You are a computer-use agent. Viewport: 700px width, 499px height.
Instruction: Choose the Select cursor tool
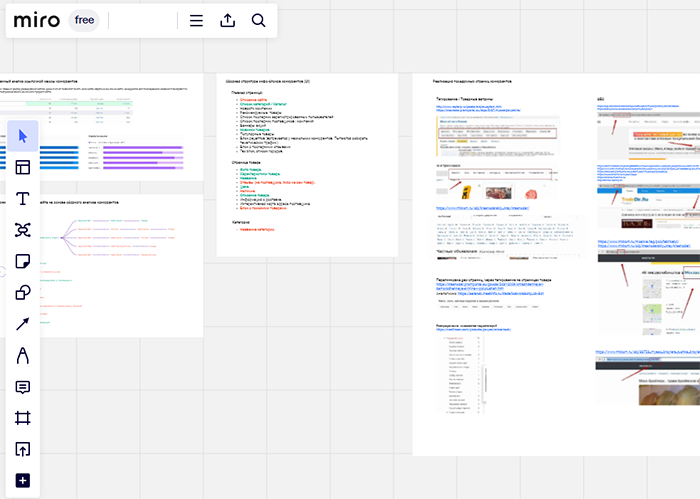[23, 136]
